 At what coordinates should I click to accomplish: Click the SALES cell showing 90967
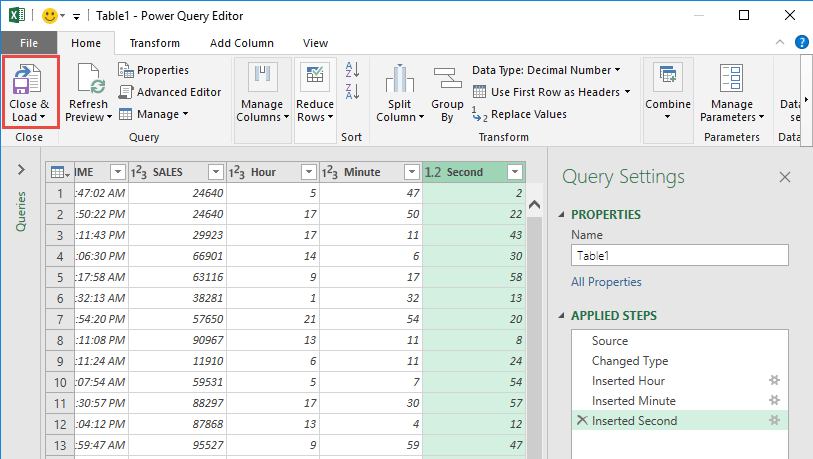click(x=177, y=340)
